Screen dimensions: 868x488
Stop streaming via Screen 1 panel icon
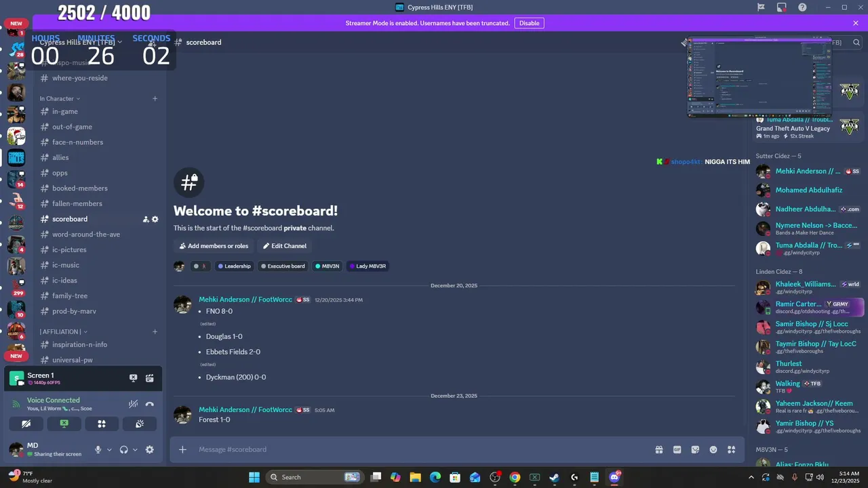(134, 378)
